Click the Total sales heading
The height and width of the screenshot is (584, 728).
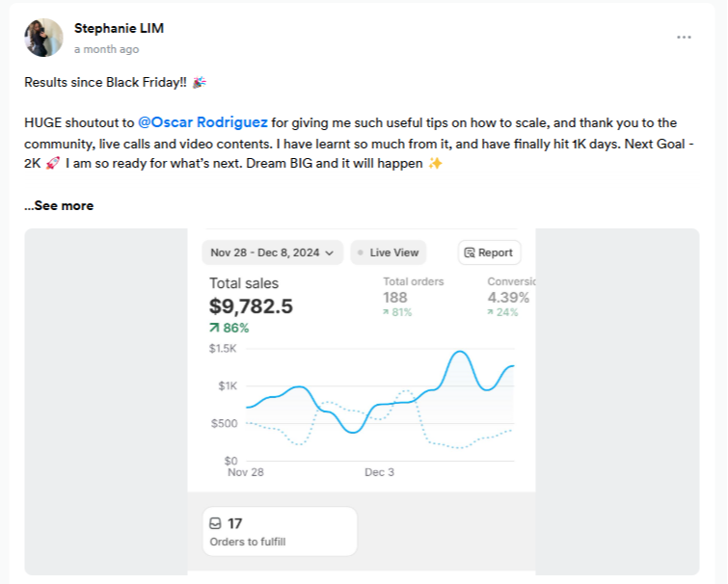244,283
